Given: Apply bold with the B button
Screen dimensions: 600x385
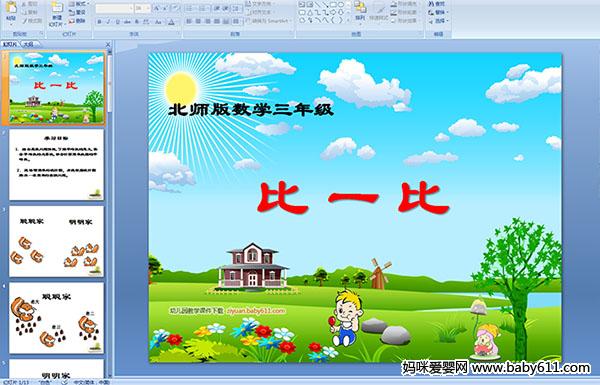Looking at the screenshot, I should [99, 22].
